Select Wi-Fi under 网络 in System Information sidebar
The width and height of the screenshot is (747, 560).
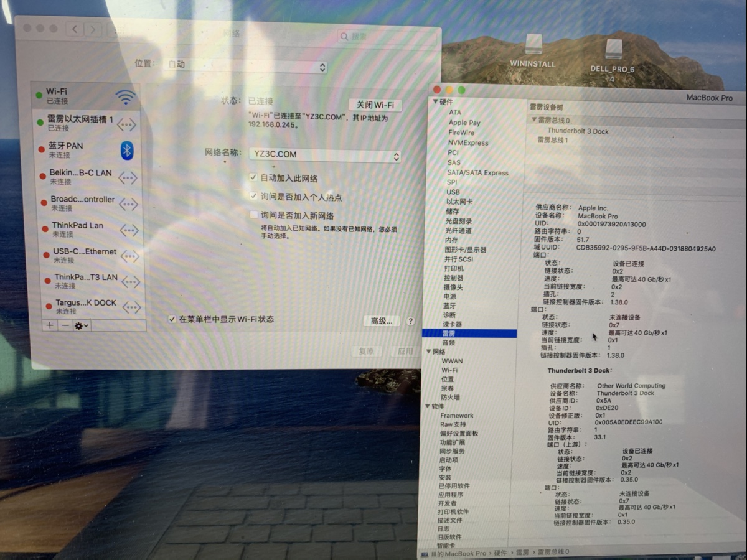point(449,370)
